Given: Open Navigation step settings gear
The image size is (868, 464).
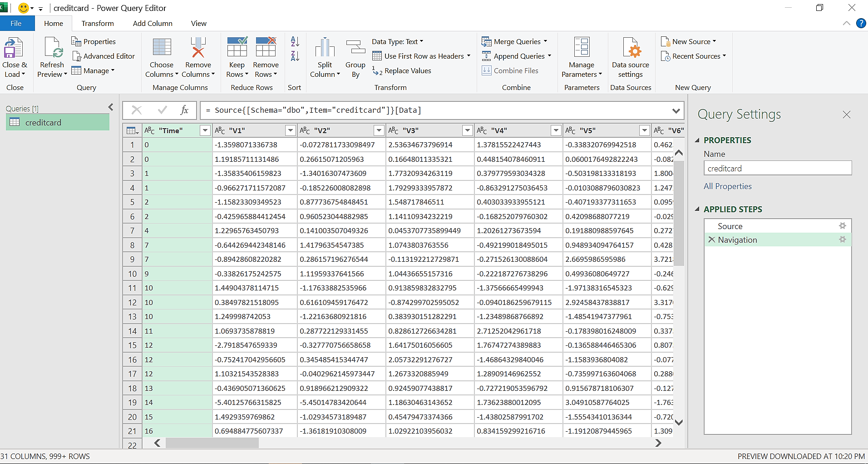Looking at the screenshot, I should (843, 239).
